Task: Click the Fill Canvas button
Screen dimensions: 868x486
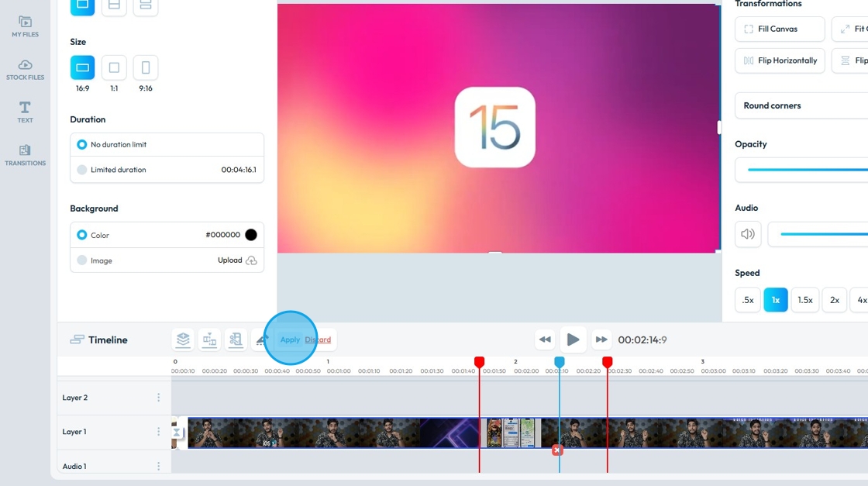Action: click(780, 29)
